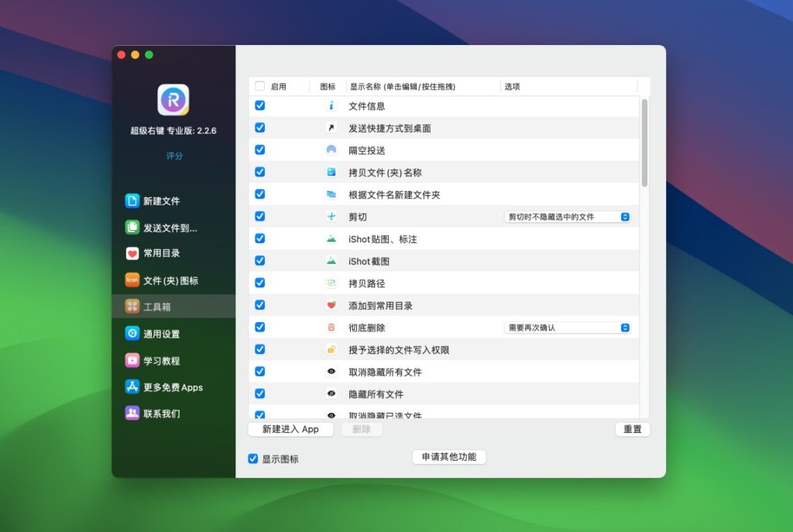
Task: Click the heart icon for 添加到常用目录
Action: click(x=331, y=305)
